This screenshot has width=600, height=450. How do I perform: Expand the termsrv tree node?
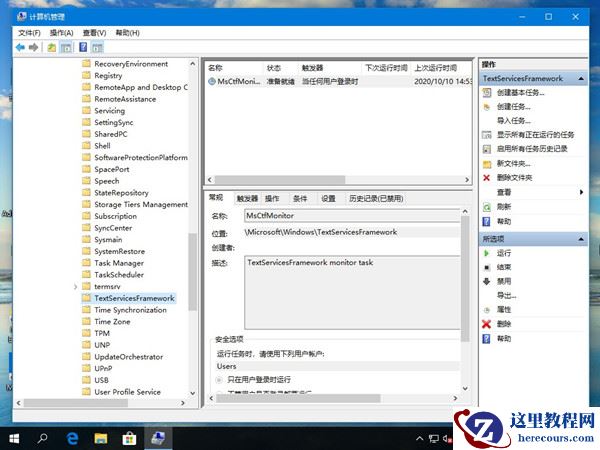(x=75, y=287)
